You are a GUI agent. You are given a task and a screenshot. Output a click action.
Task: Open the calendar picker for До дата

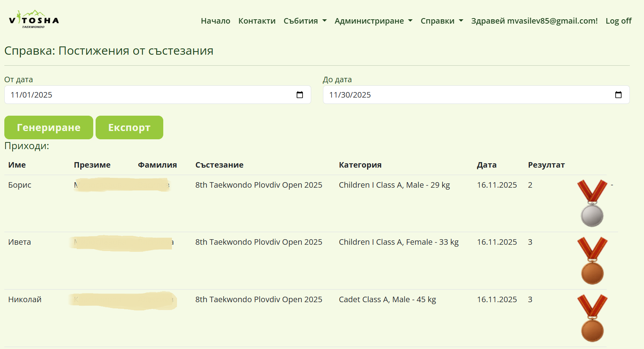point(618,95)
